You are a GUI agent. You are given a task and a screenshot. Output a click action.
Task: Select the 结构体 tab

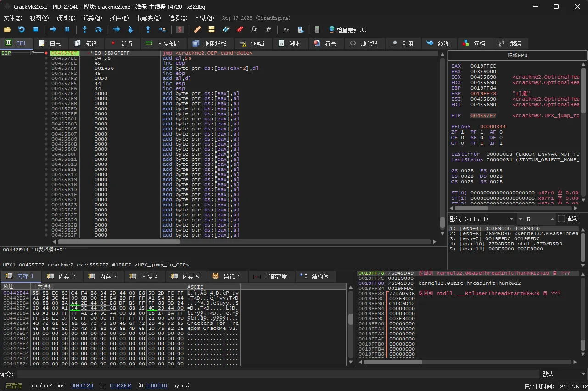pyautogui.click(x=315, y=276)
